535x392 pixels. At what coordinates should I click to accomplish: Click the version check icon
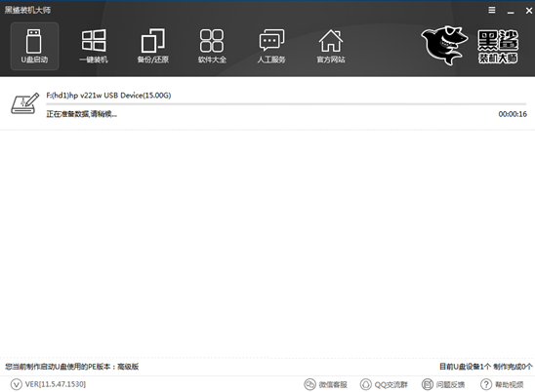pyautogui.click(x=16, y=384)
